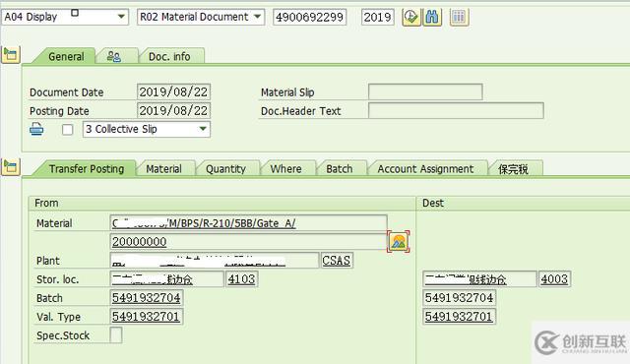Click the plant code CSAS
Viewport: 630px width, 364px height.
tap(337, 260)
